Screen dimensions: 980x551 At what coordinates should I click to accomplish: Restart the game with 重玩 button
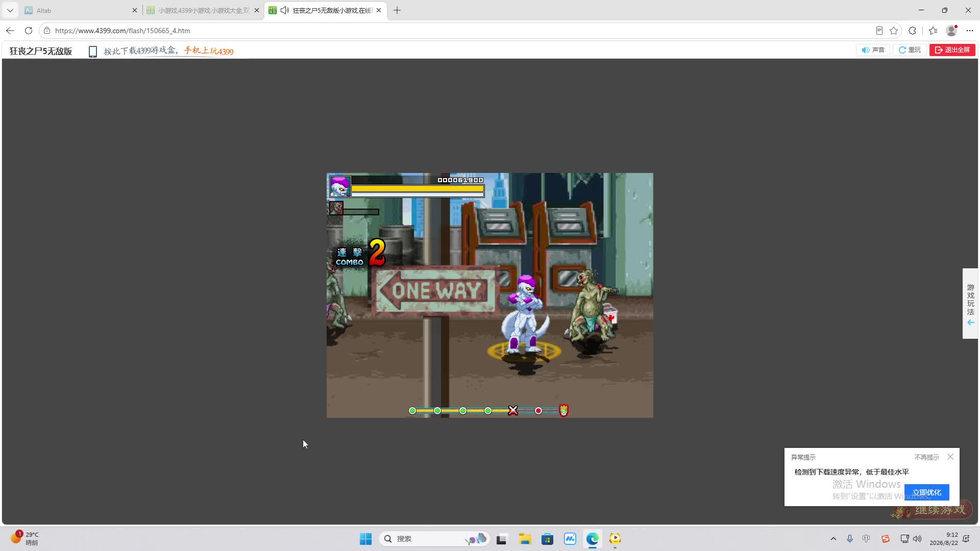(910, 50)
